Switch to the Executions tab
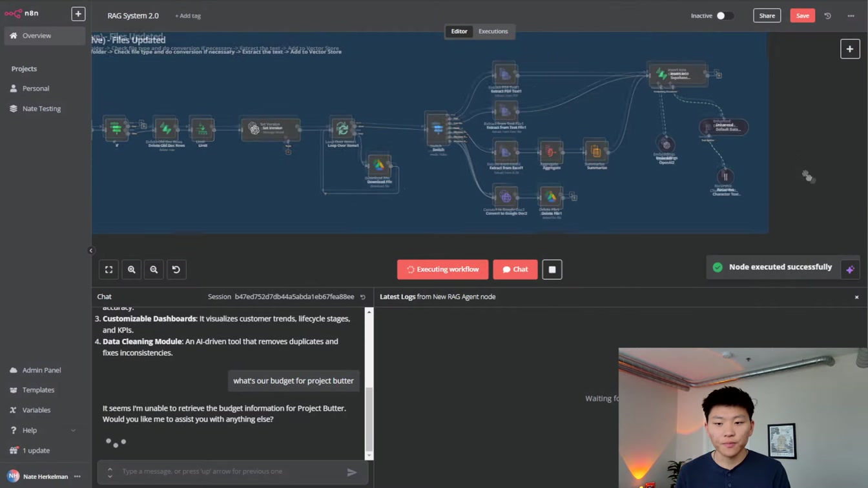Image resolution: width=868 pixels, height=488 pixels. (x=493, y=31)
